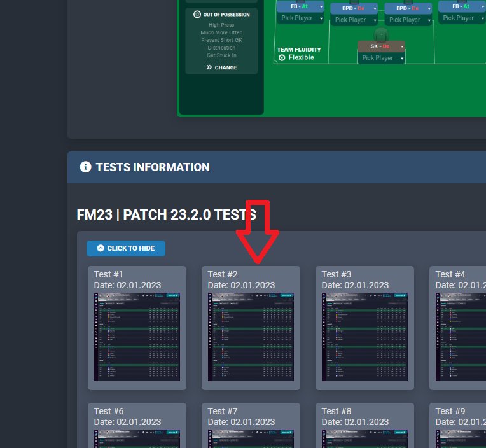Click the 'Flexible' team fluidity text
This screenshot has width=486, height=448.
pos(302,57)
